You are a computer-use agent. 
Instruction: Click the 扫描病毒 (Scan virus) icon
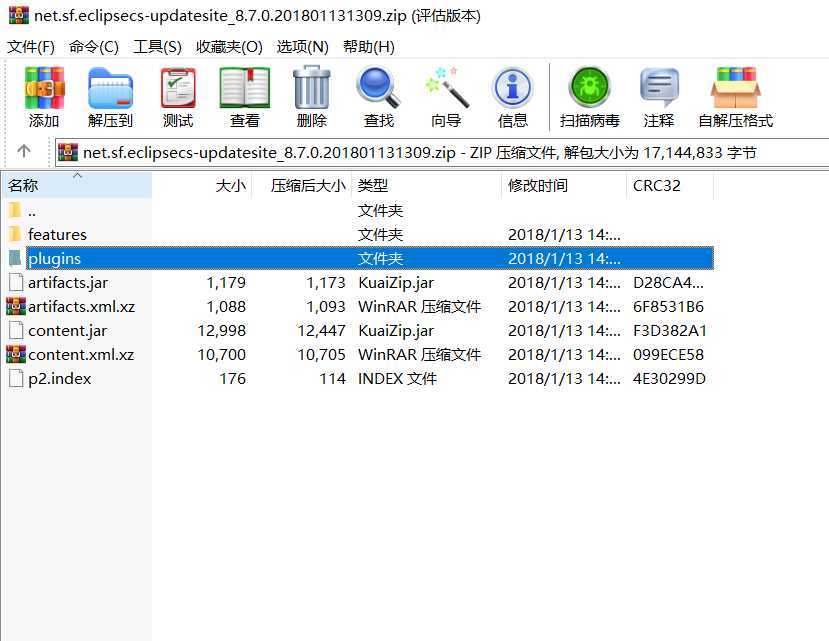589,88
